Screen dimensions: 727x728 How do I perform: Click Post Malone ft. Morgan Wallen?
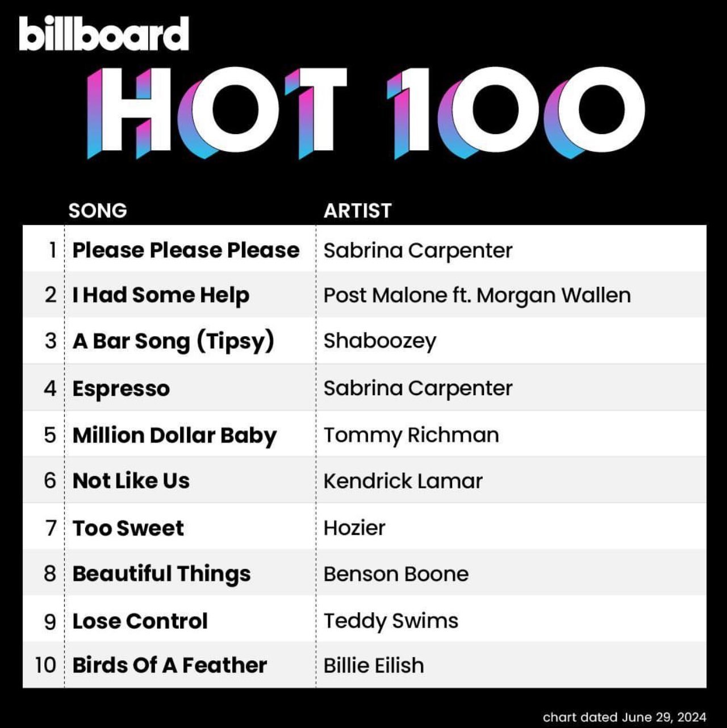pyautogui.click(x=477, y=295)
